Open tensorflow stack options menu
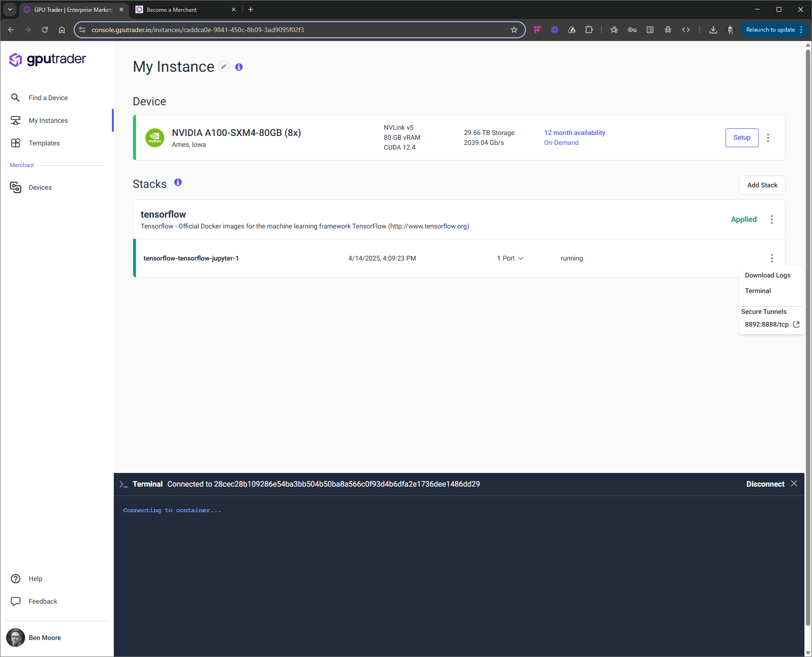The image size is (812, 657). tap(772, 219)
